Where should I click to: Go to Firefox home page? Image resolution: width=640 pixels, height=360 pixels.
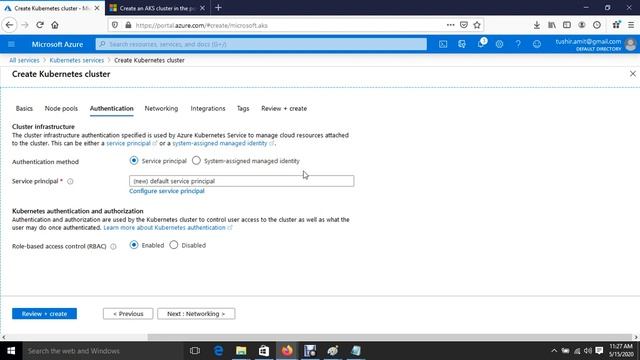click(55, 25)
